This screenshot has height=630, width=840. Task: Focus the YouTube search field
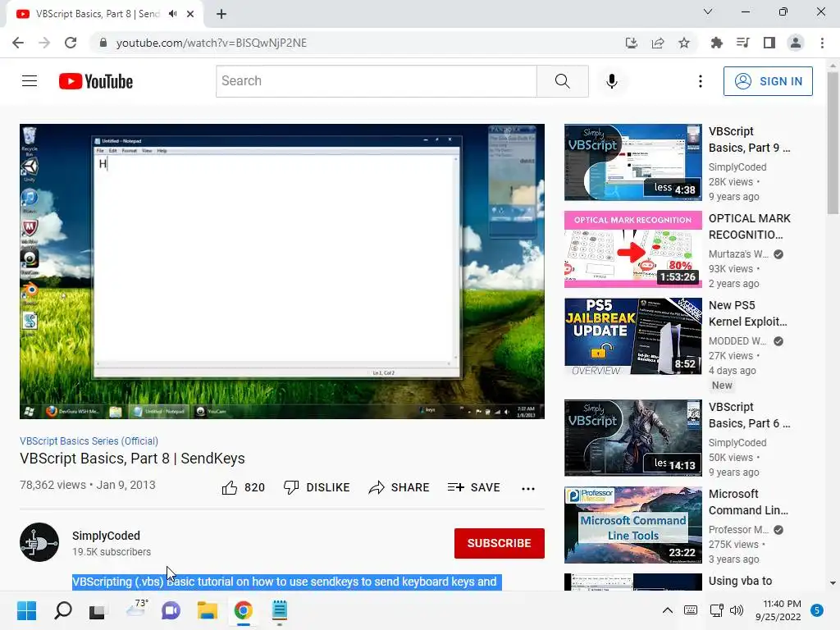pyautogui.click(x=376, y=81)
